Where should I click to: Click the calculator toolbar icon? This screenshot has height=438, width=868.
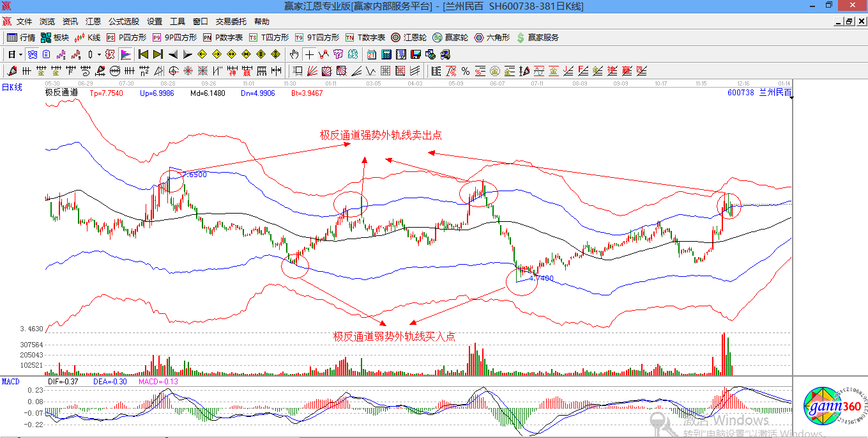386,54
